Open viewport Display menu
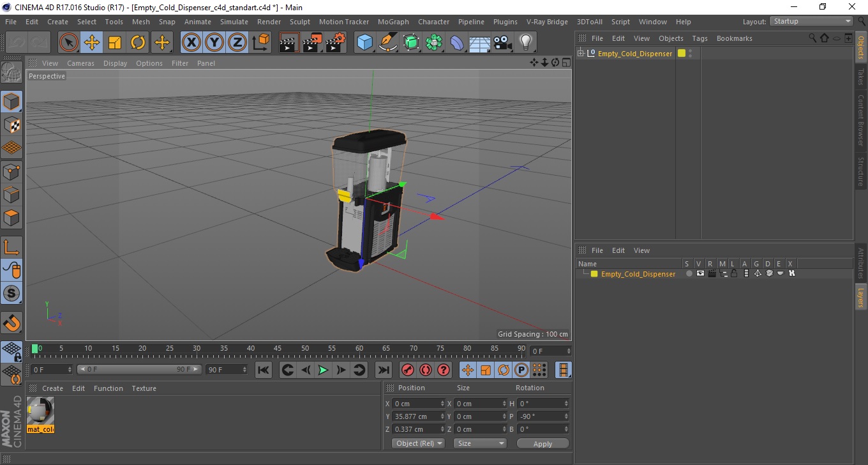The width and height of the screenshot is (868, 465). [x=116, y=63]
